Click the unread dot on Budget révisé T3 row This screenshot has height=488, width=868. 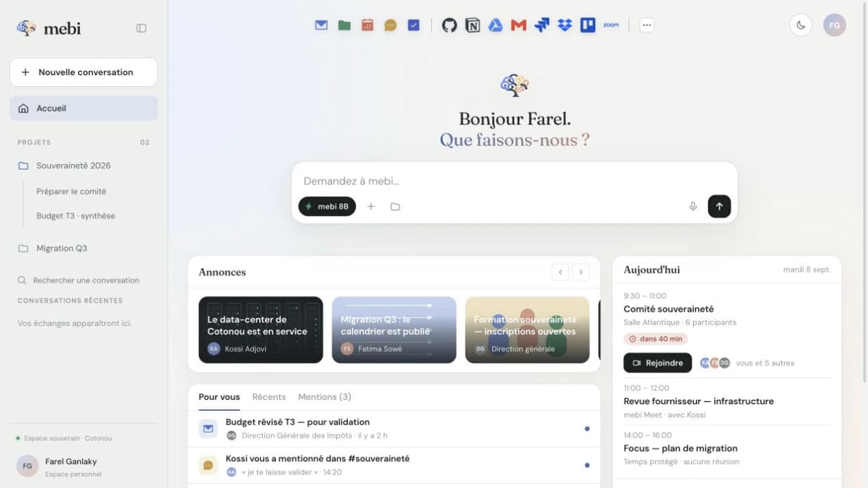587,429
